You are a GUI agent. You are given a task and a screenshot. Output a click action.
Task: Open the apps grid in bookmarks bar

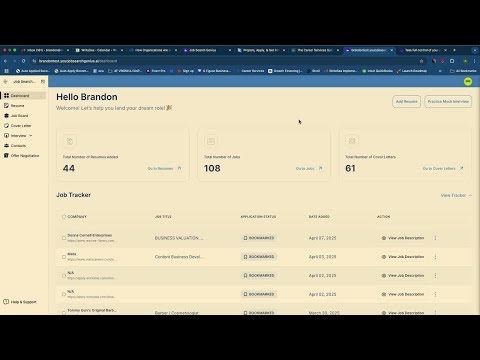(x=6, y=71)
